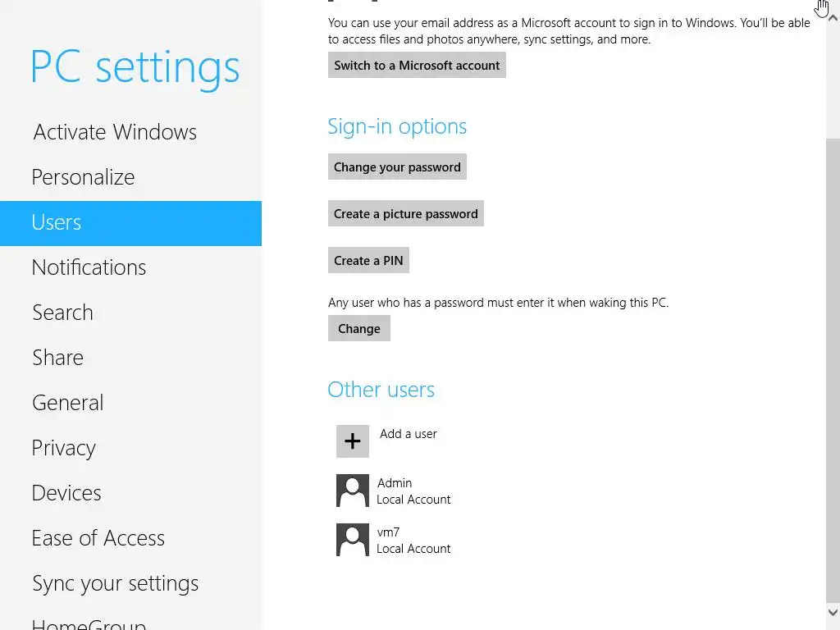
Task: Click Switch to a Microsoft account button
Action: point(417,65)
